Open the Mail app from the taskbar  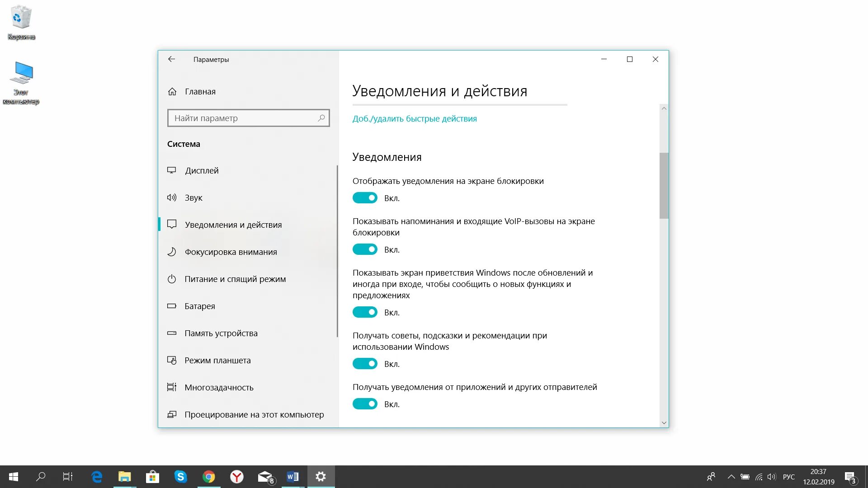pos(265,476)
